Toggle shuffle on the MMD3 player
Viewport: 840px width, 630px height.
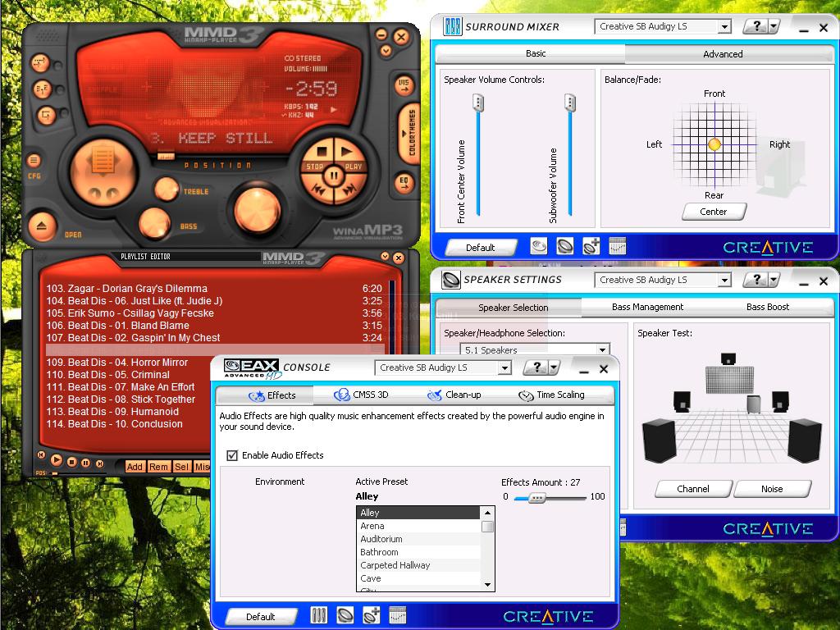40,63
